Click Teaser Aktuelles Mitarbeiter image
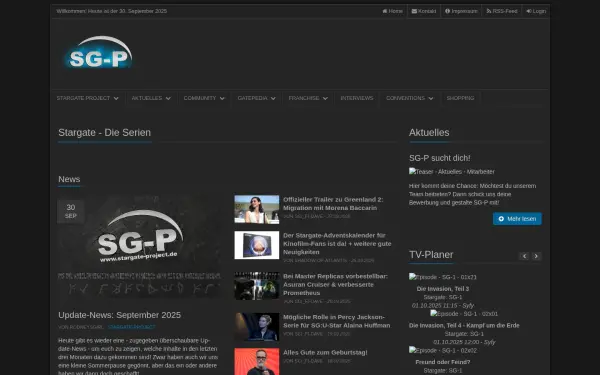 (x=452, y=172)
